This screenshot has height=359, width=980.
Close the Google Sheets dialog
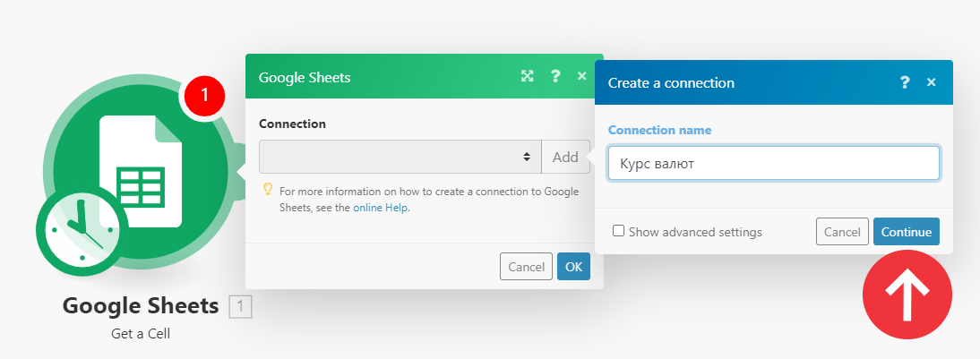point(582,76)
